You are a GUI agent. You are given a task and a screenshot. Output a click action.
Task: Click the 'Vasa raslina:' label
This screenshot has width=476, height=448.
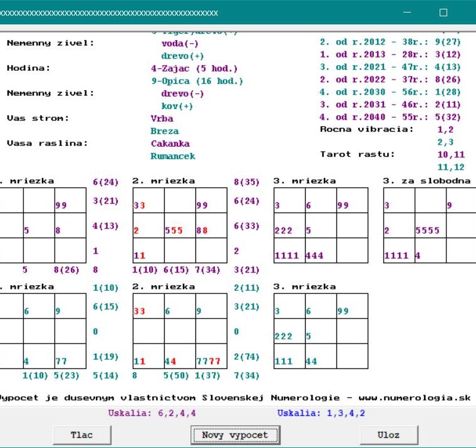tap(48, 143)
